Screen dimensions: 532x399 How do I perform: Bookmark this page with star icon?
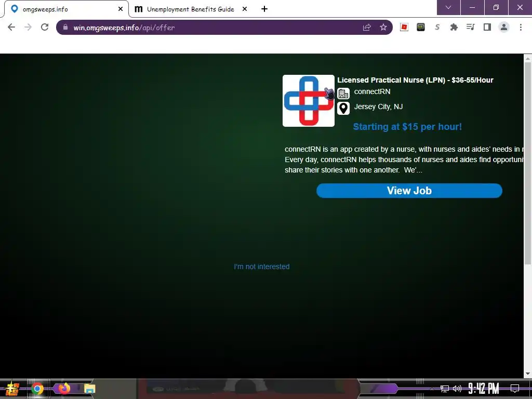(383, 27)
